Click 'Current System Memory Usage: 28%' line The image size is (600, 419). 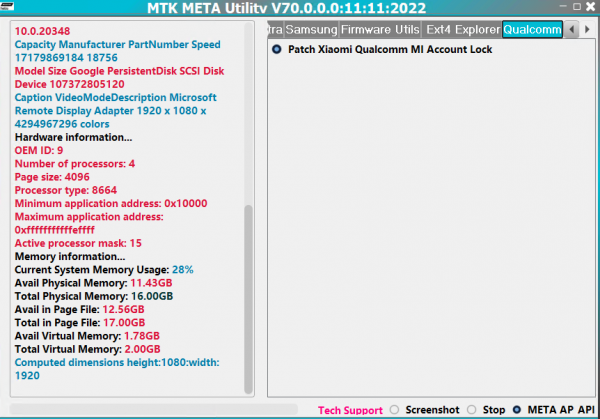(104, 270)
